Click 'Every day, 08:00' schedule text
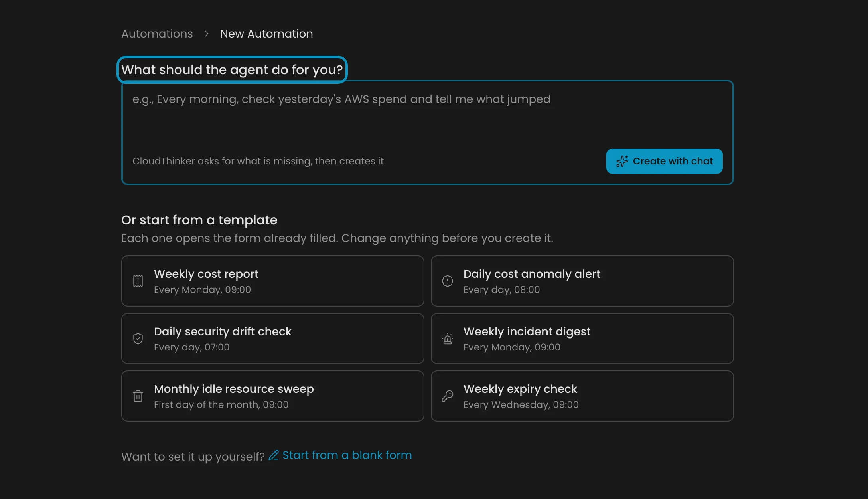The width and height of the screenshot is (868, 499). pyautogui.click(x=502, y=290)
